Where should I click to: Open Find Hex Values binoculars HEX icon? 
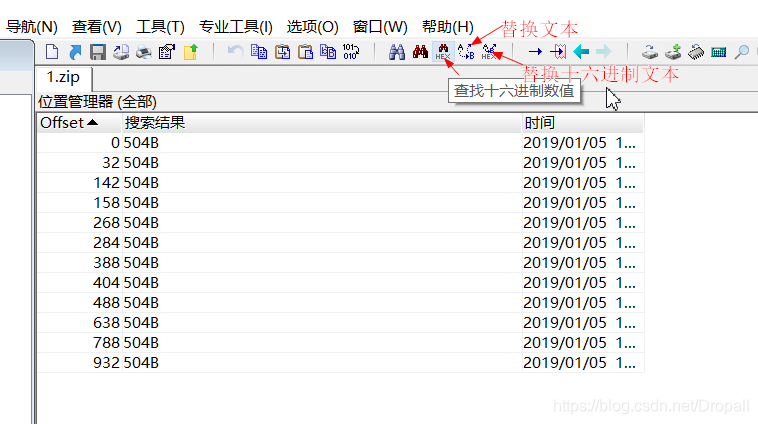(x=443, y=51)
